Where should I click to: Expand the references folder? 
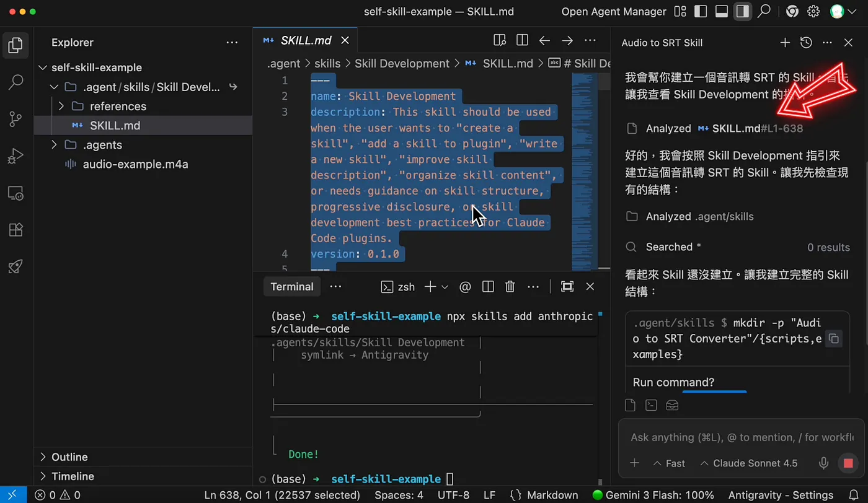(61, 106)
